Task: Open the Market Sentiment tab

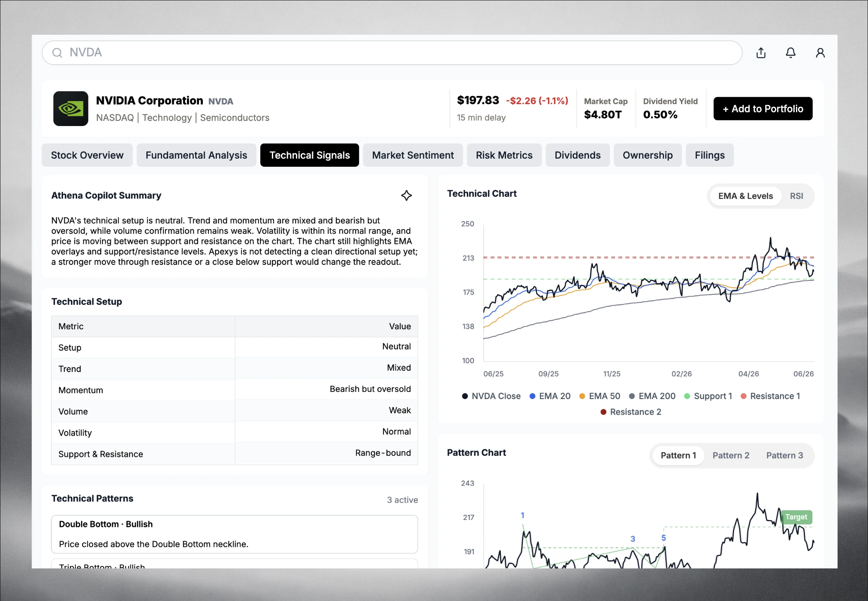Action: click(x=413, y=155)
